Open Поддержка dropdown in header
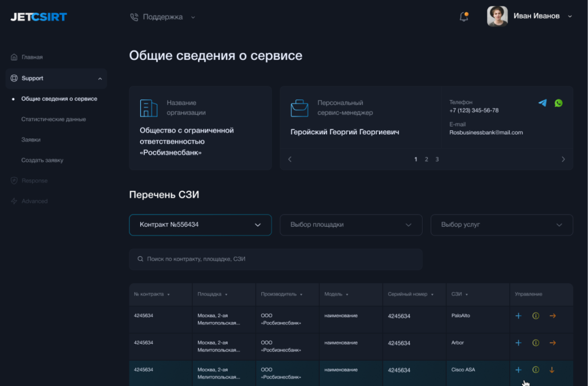This screenshot has height=386, width=588. click(x=163, y=17)
